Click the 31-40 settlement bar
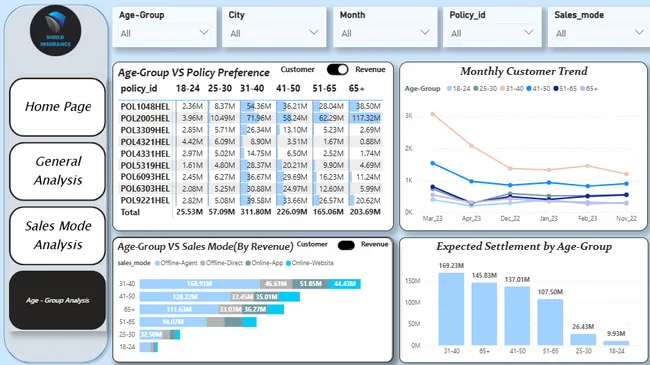This screenshot has height=365, width=650. pos(451,309)
